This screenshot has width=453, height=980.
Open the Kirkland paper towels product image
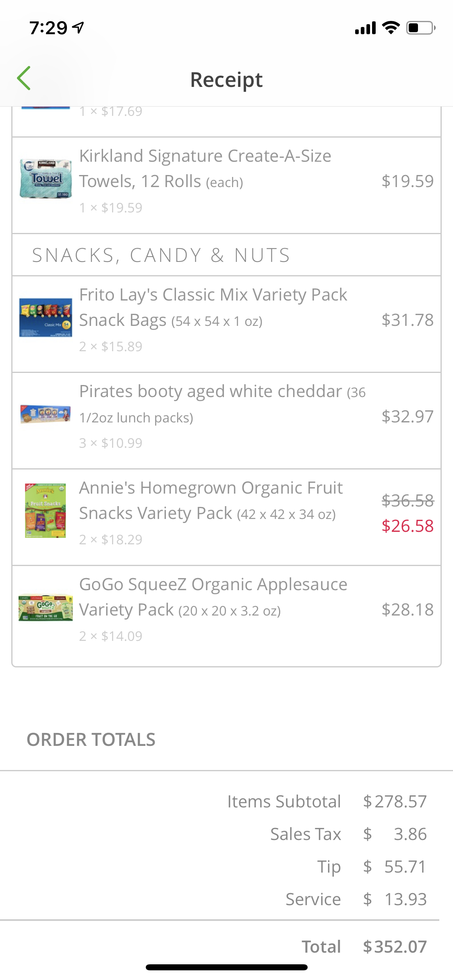tap(46, 179)
